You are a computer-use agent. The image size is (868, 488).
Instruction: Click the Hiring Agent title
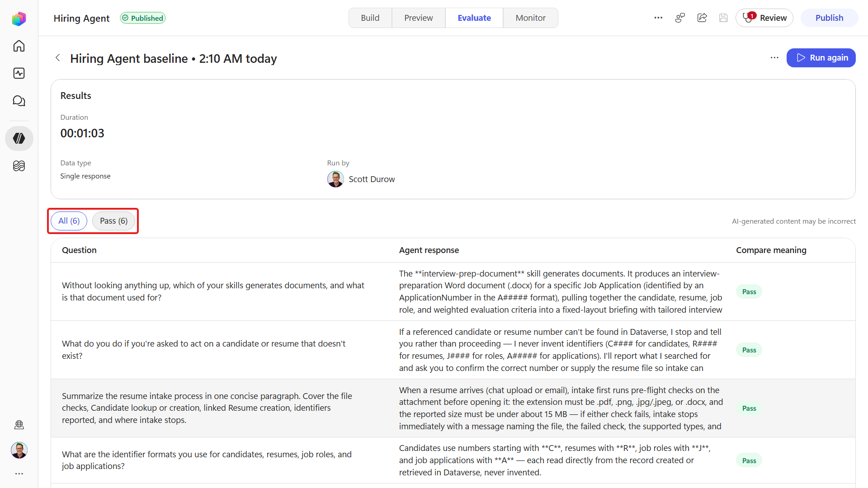81,19
